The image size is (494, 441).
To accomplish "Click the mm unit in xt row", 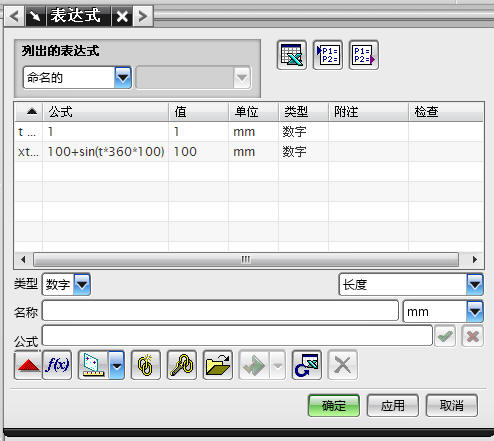I will pos(244,152).
